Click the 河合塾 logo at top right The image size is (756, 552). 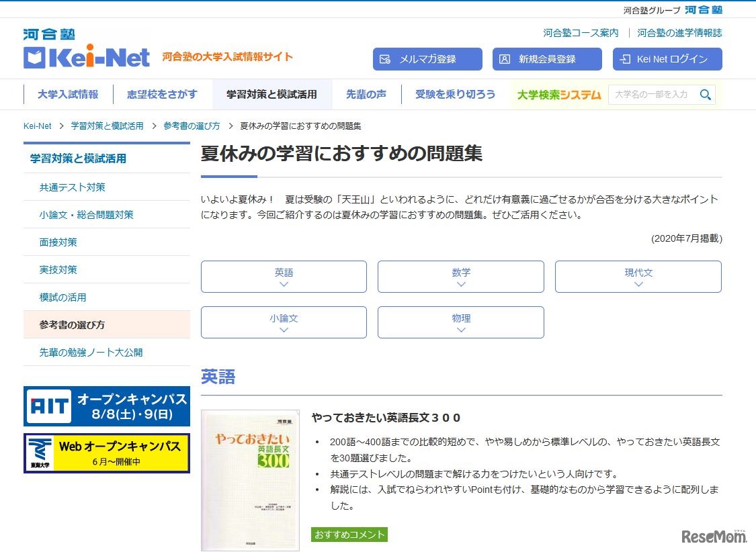[x=704, y=9]
